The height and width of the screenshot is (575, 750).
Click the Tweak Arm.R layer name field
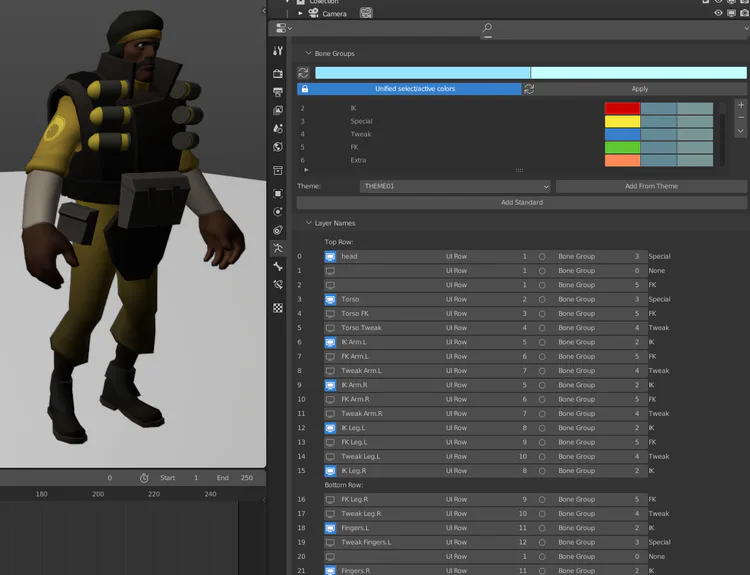tap(385, 414)
